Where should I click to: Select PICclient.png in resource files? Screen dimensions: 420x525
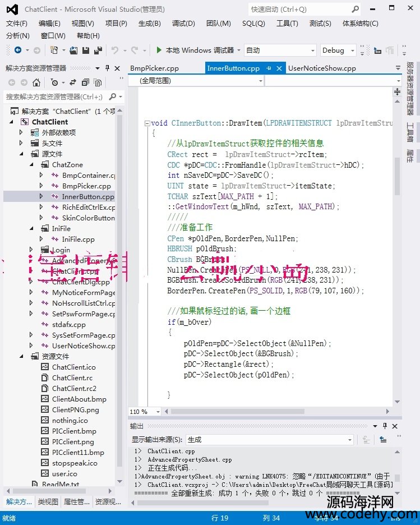click(x=73, y=441)
